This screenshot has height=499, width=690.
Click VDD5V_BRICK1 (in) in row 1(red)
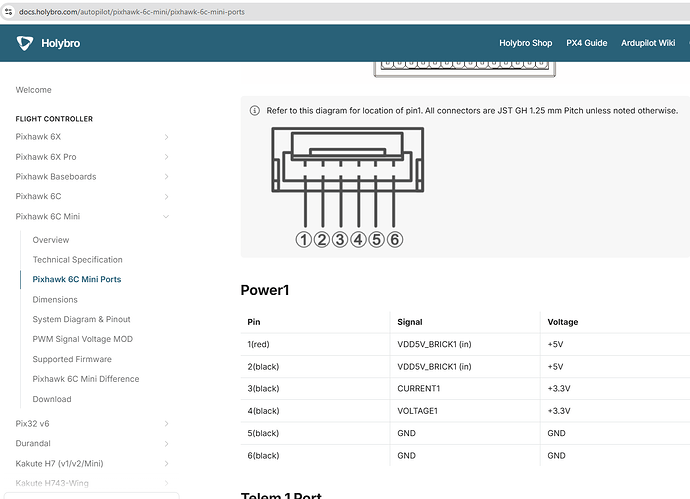click(x=434, y=344)
